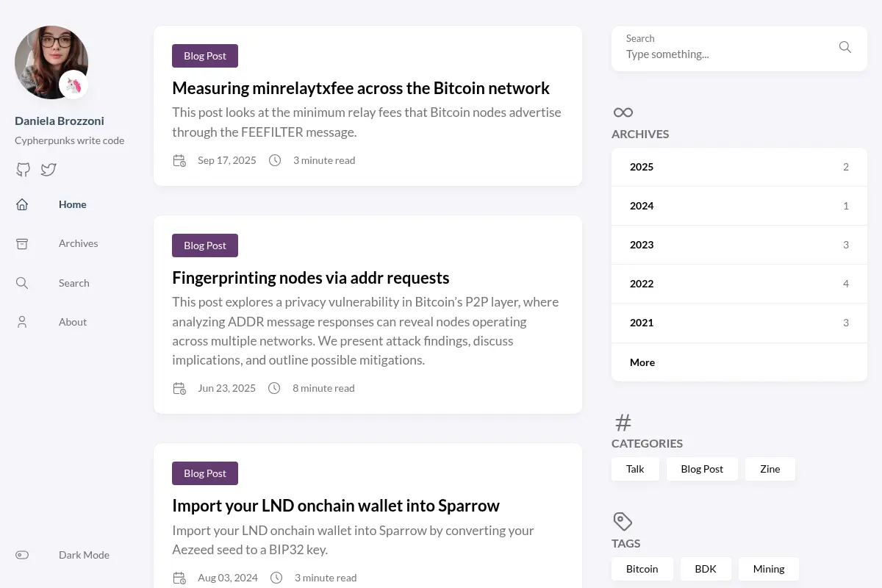Open post 'Fingerprinting nodes via addr requests'
The width and height of the screenshot is (882, 588).
[x=310, y=278]
